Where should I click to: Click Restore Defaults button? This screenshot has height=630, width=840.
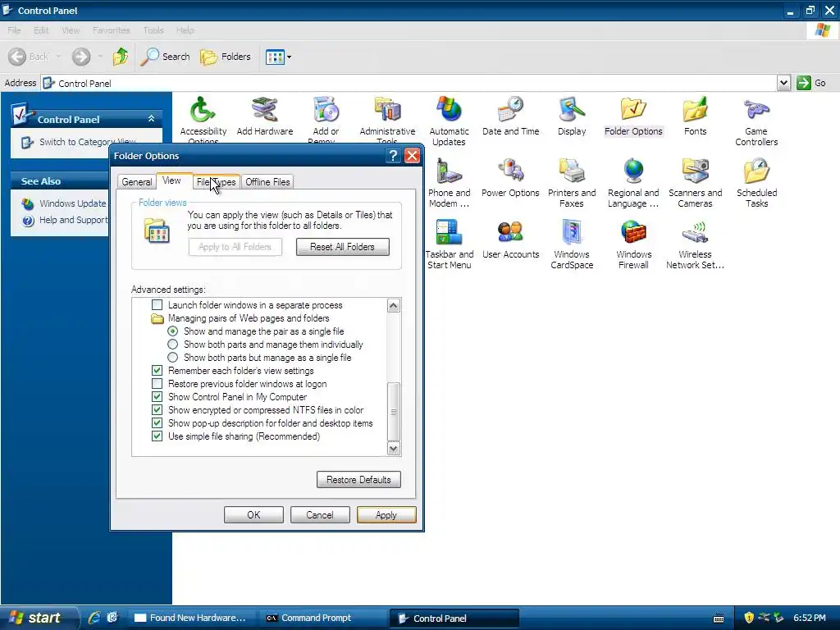(x=358, y=479)
